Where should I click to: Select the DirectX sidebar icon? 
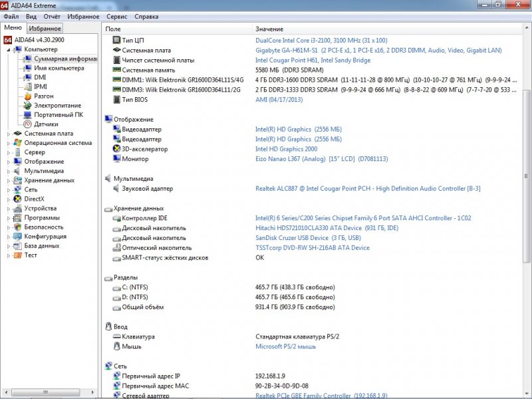click(x=17, y=199)
